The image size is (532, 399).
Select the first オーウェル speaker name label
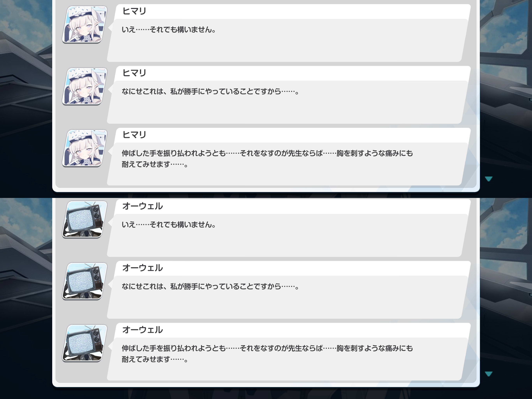coord(142,206)
